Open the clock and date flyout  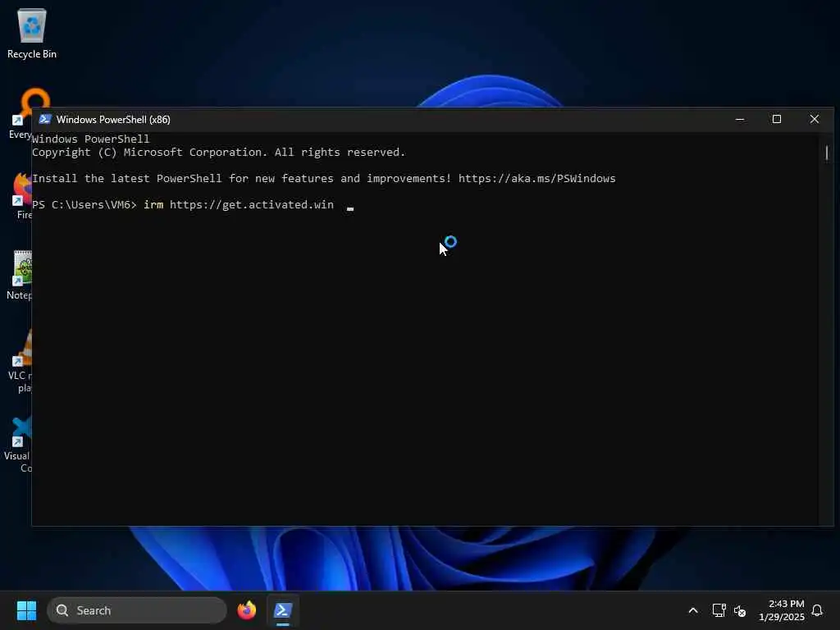coord(782,610)
